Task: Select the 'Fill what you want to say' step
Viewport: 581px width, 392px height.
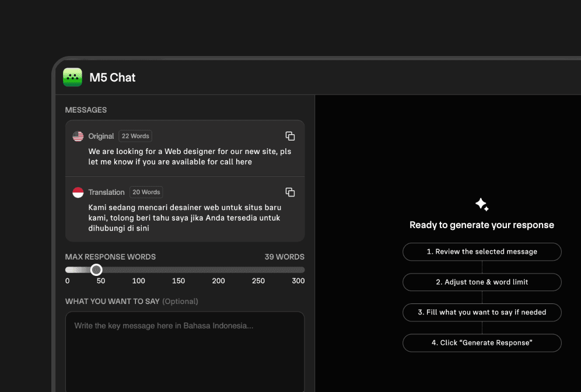Action: click(482, 313)
